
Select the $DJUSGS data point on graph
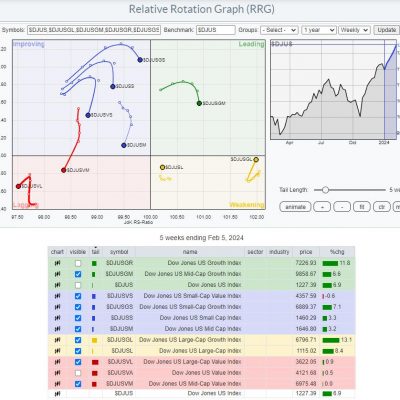click(140, 60)
